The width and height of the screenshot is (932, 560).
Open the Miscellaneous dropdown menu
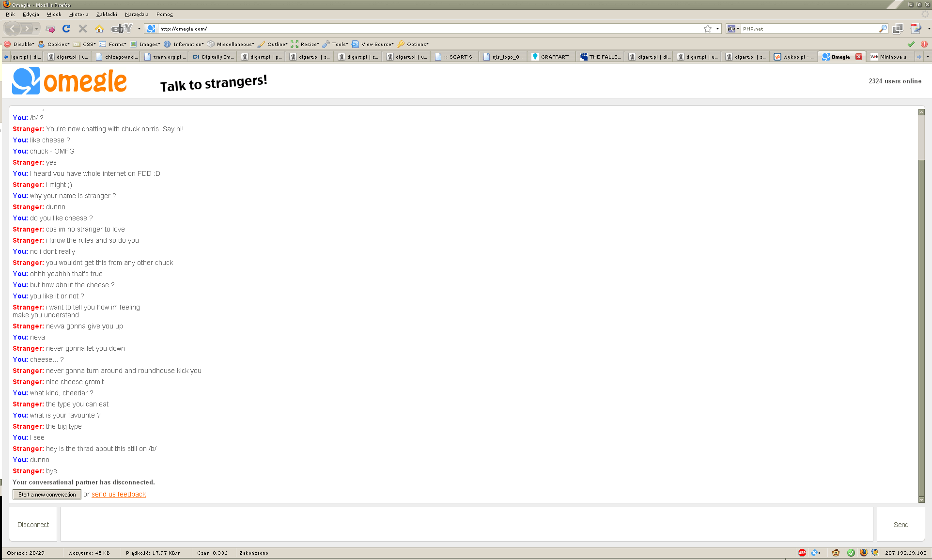[231, 44]
